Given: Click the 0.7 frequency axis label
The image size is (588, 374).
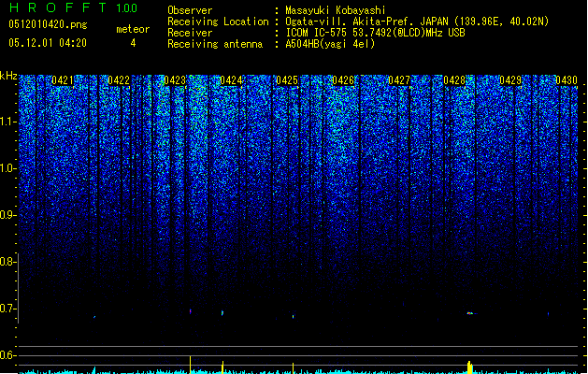Looking at the screenshot, I should [7, 309].
